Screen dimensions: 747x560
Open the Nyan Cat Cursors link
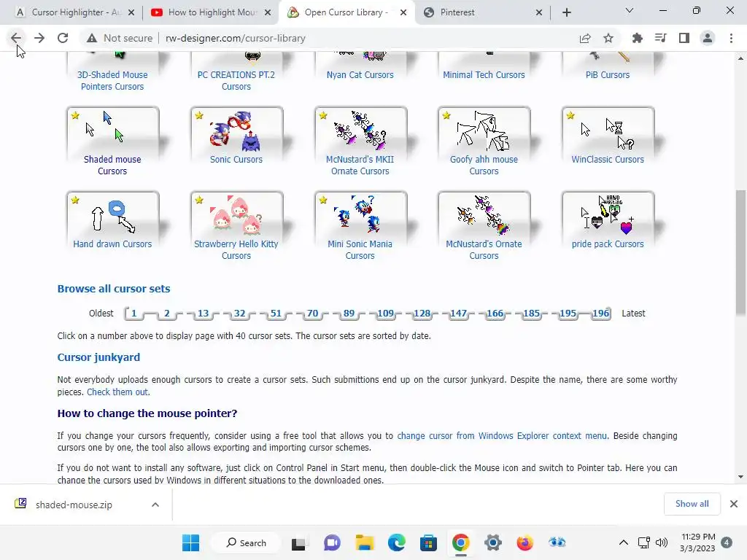click(360, 75)
